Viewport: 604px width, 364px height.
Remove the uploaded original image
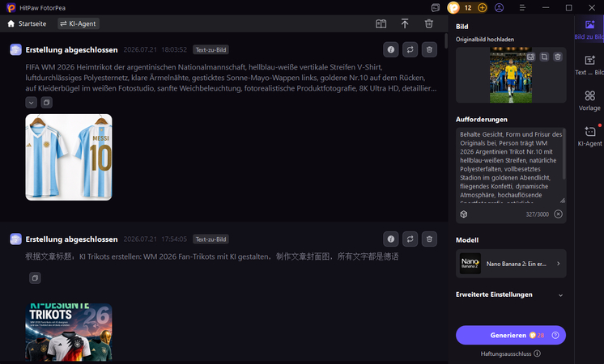(557, 57)
